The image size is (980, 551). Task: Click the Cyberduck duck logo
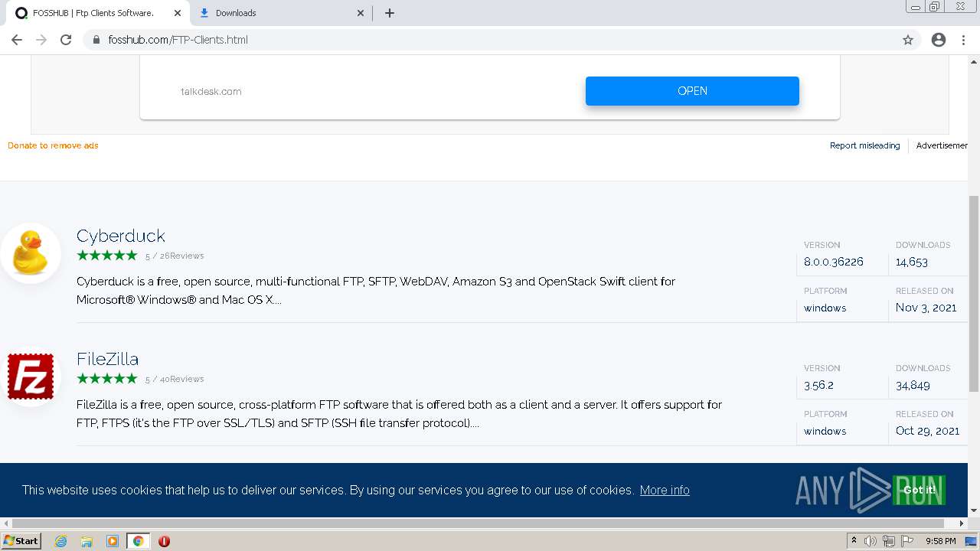(x=31, y=253)
